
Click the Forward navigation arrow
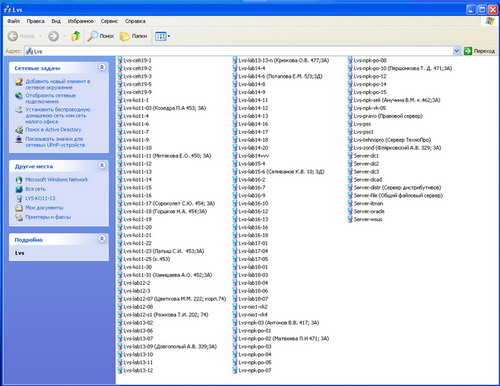[x=53, y=36]
